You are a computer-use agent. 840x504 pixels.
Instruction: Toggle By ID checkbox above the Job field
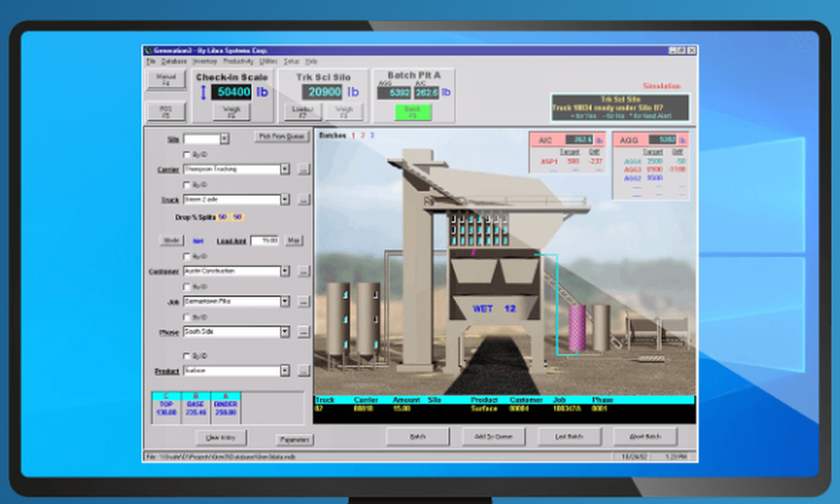186,286
